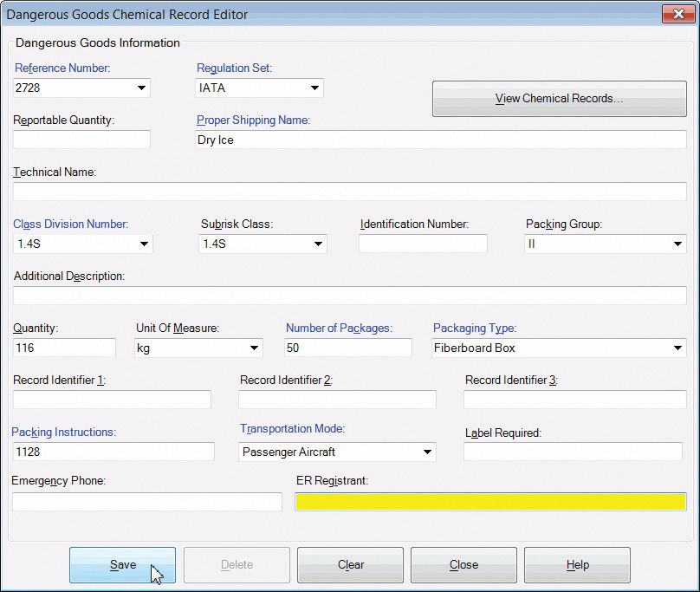Click the 'Packaging Type:' label
Image resolution: width=700 pixels, height=592 pixels.
pyautogui.click(x=475, y=329)
